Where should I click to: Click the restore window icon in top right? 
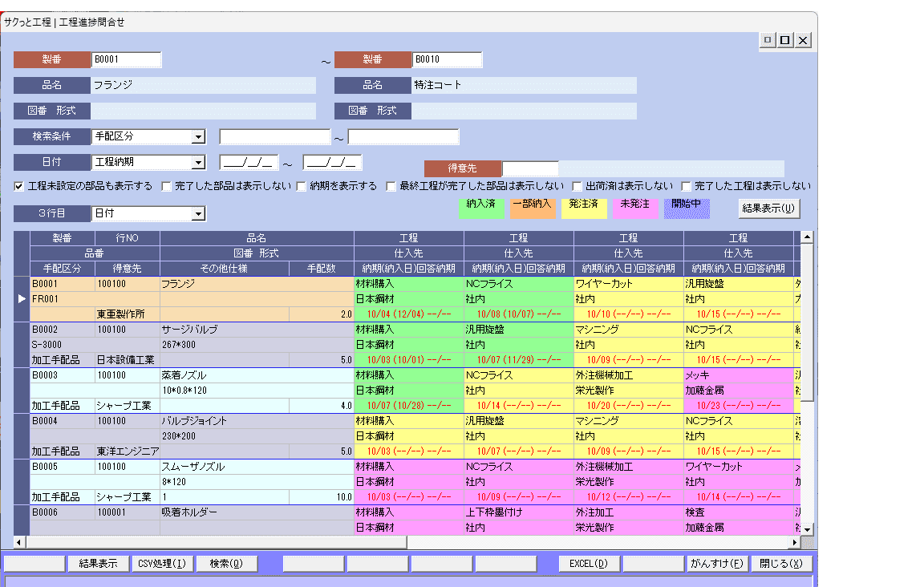click(785, 40)
